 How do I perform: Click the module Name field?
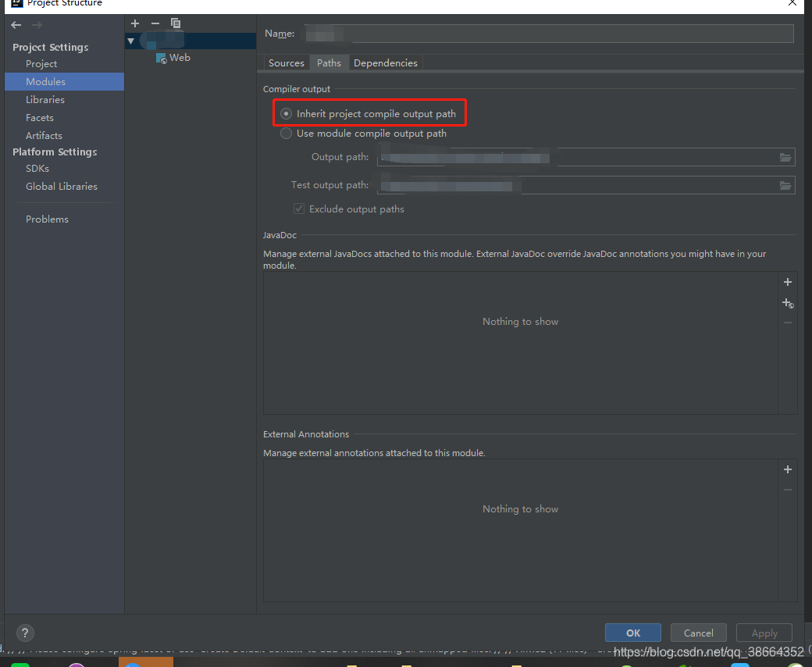click(x=549, y=34)
